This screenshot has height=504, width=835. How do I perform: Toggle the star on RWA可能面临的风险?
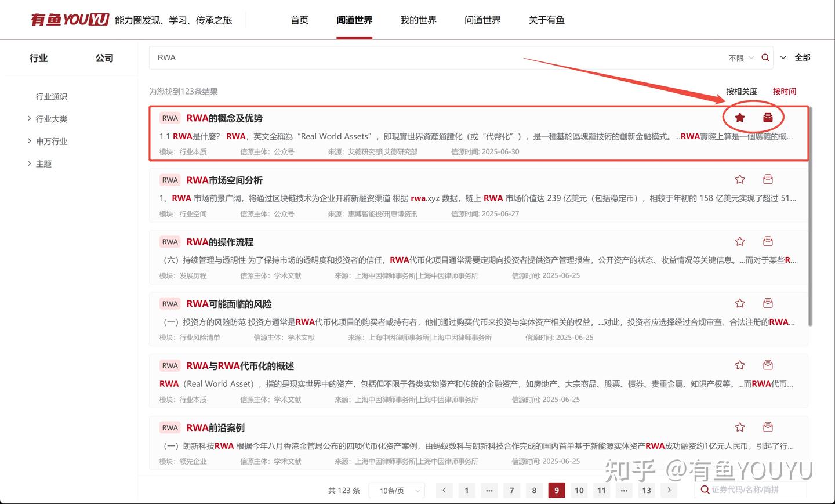point(739,303)
